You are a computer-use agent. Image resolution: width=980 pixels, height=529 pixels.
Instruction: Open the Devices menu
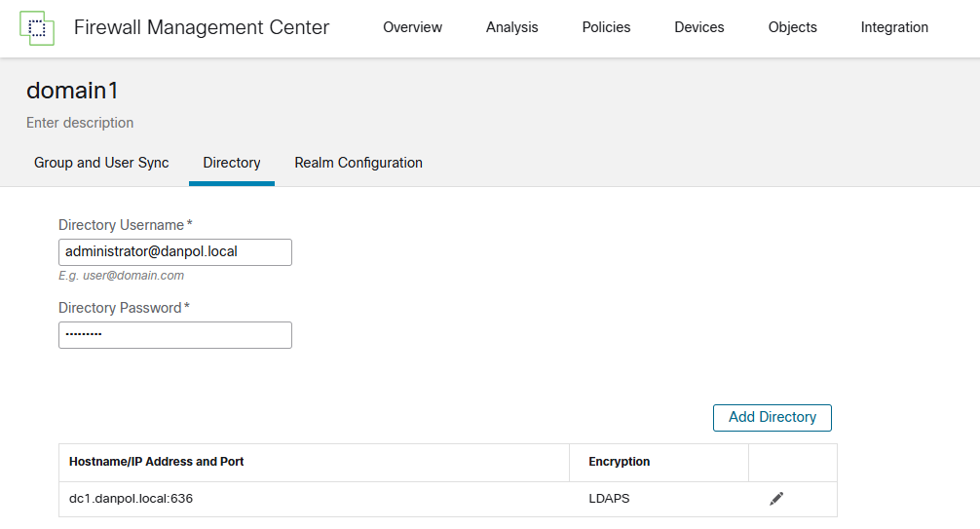(698, 27)
